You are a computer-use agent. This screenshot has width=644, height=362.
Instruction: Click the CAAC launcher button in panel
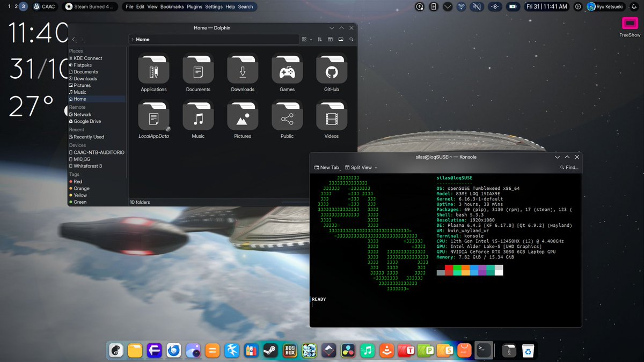(44, 6)
